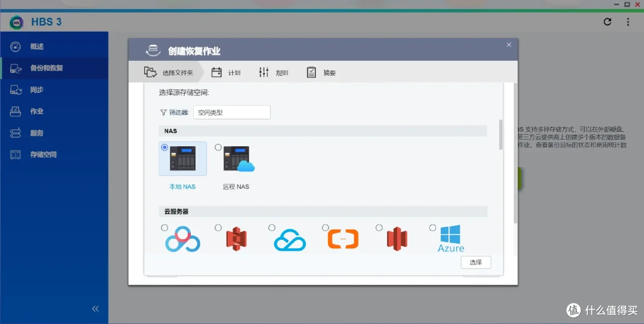Click the second red Amazon storage icon
644x324 pixels.
[397, 239]
